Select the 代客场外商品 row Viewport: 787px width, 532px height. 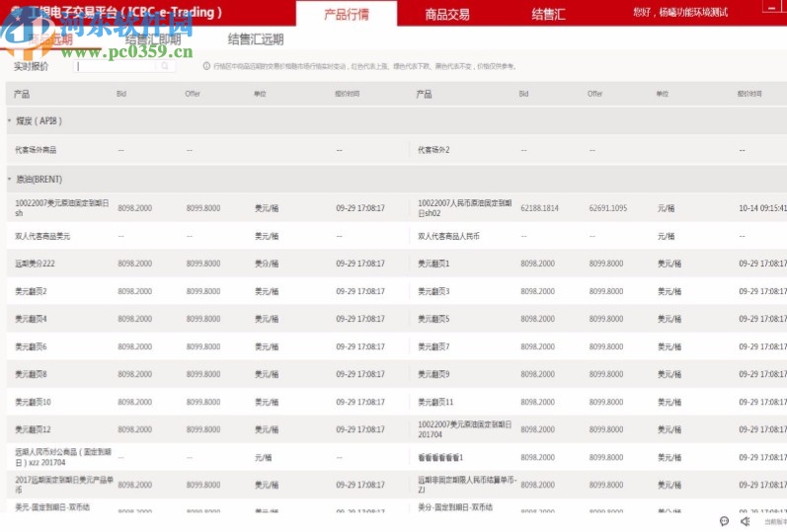[x=207, y=150]
